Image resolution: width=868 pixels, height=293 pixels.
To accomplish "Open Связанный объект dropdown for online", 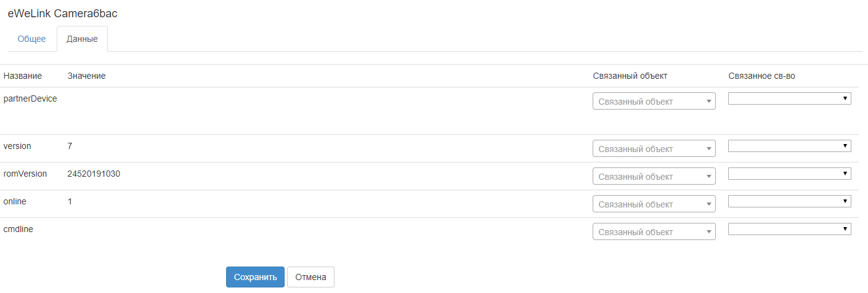I will 654,204.
